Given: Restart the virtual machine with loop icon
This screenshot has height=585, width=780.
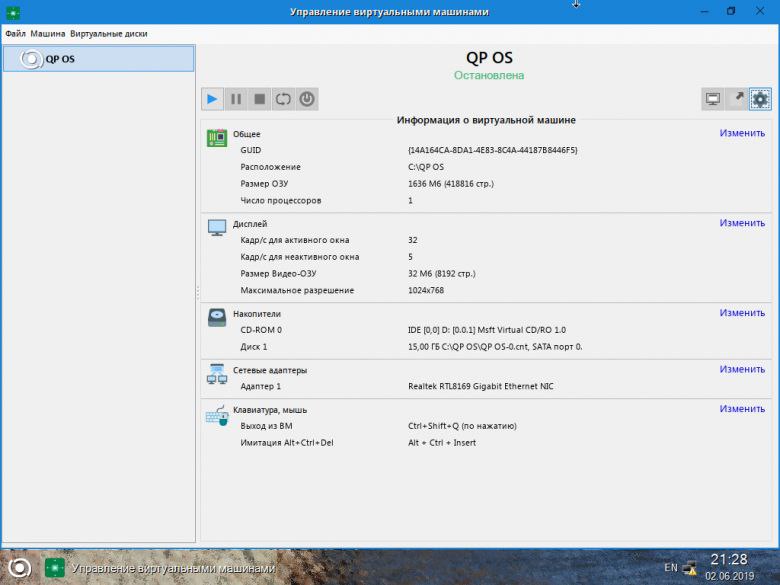Looking at the screenshot, I should [x=283, y=99].
